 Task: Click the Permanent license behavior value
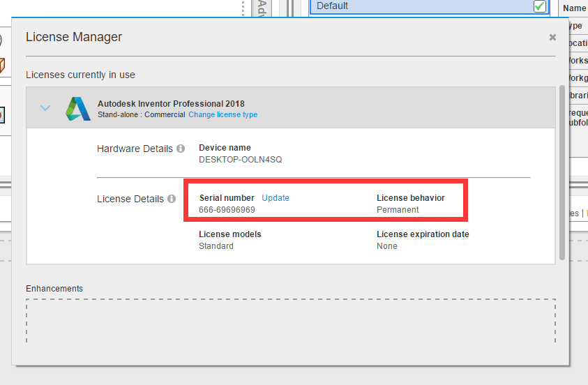click(x=398, y=210)
